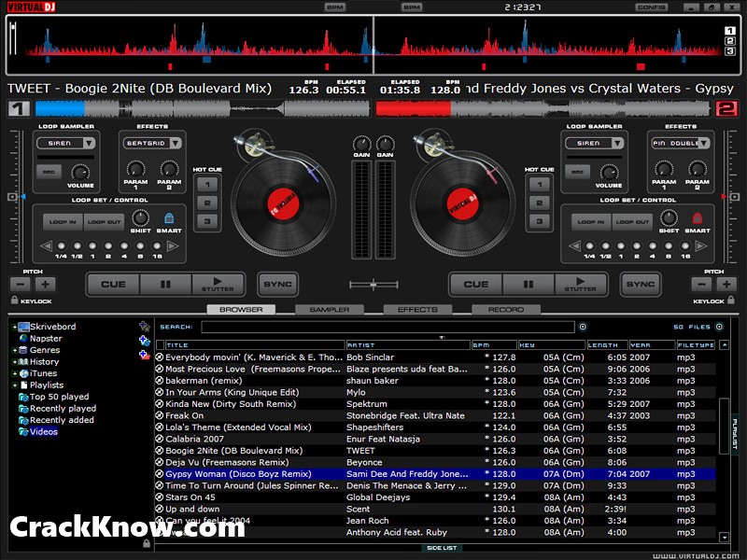The height and width of the screenshot is (560, 747).
Task: Adjust deck 2 loop sampler volume knob
Action: 609,172
